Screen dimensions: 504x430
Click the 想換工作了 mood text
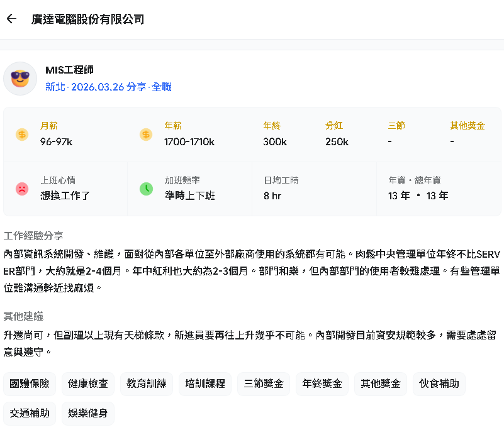pyautogui.click(x=65, y=196)
